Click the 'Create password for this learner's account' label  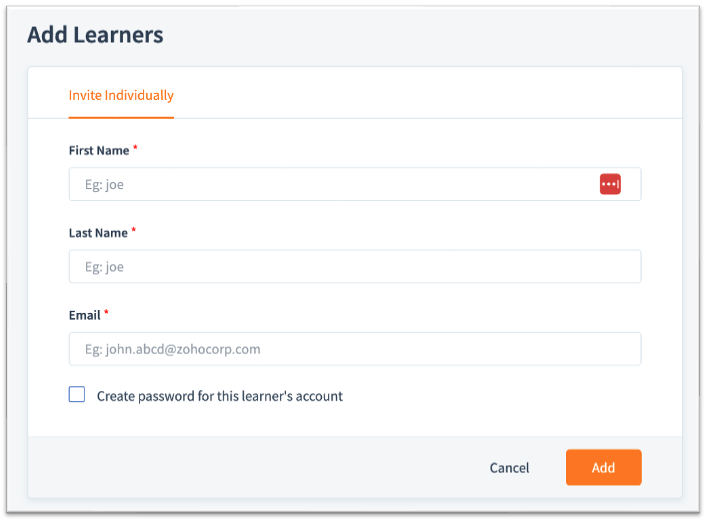tap(219, 396)
